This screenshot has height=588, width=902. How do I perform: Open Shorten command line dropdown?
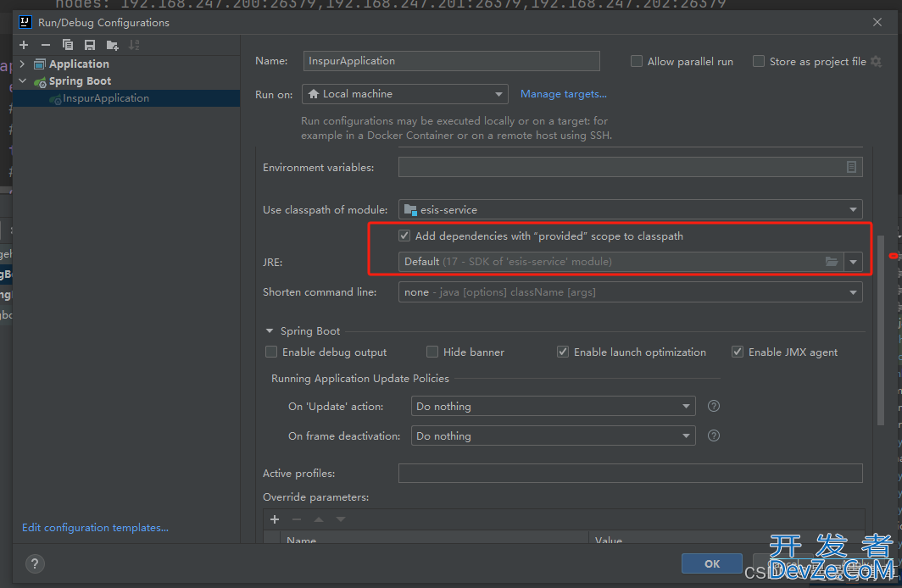point(631,292)
